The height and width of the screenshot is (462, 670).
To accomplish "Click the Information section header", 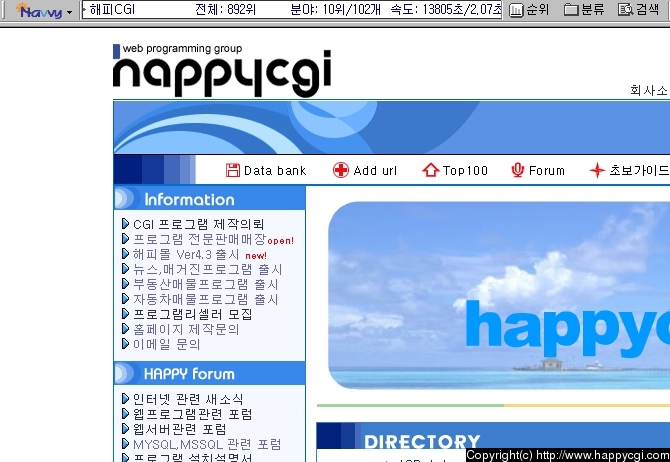I will click(209, 198).
